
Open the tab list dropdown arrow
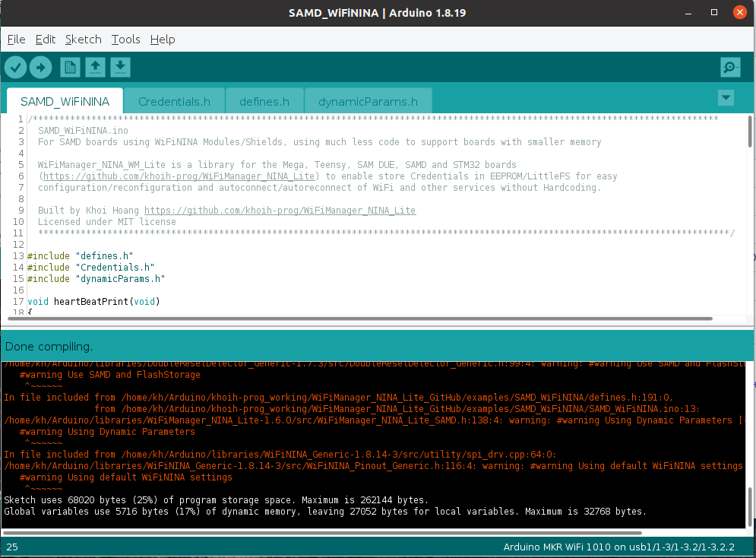[726, 97]
